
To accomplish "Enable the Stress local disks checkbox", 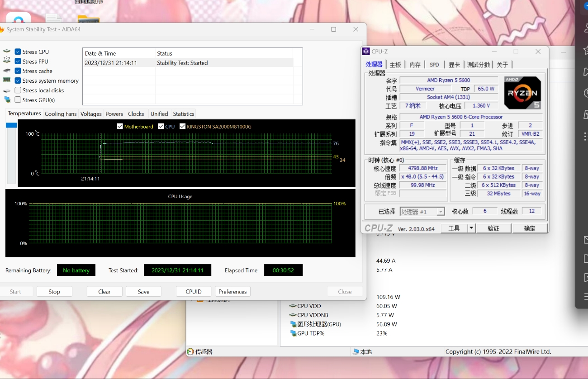I will point(18,90).
